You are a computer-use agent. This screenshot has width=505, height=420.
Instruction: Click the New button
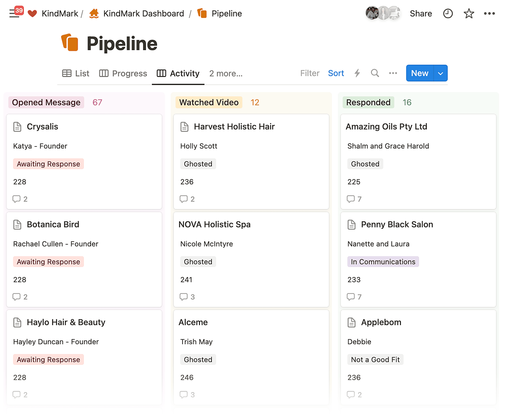tap(420, 74)
